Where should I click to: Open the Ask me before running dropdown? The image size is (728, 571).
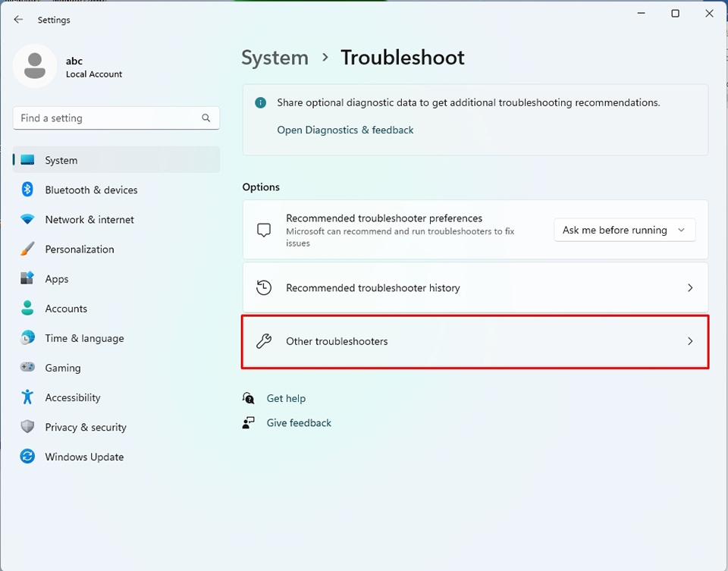(624, 229)
